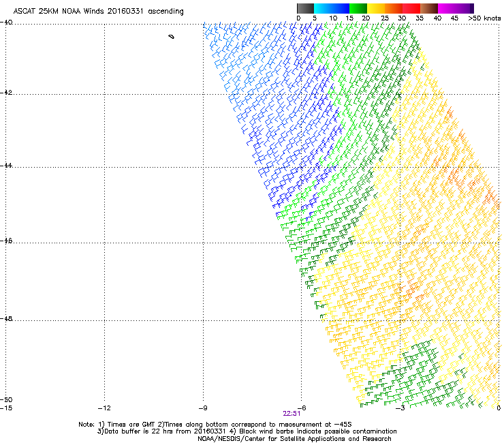The height and width of the screenshot is (443, 504).
Task: Click the '-6' longitude axis label
Action: [x=302, y=408]
